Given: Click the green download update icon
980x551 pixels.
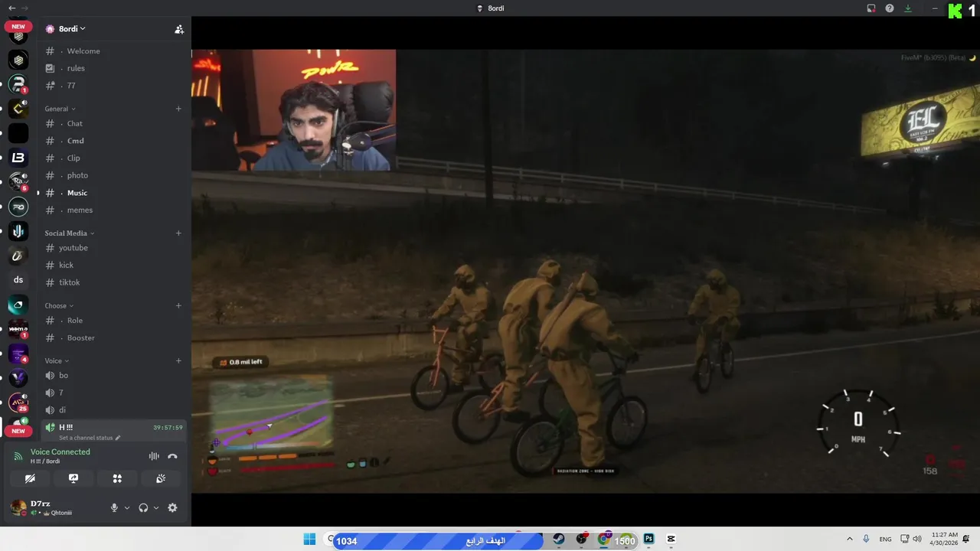Looking at the screenshot, I should (x=908, y=8).
